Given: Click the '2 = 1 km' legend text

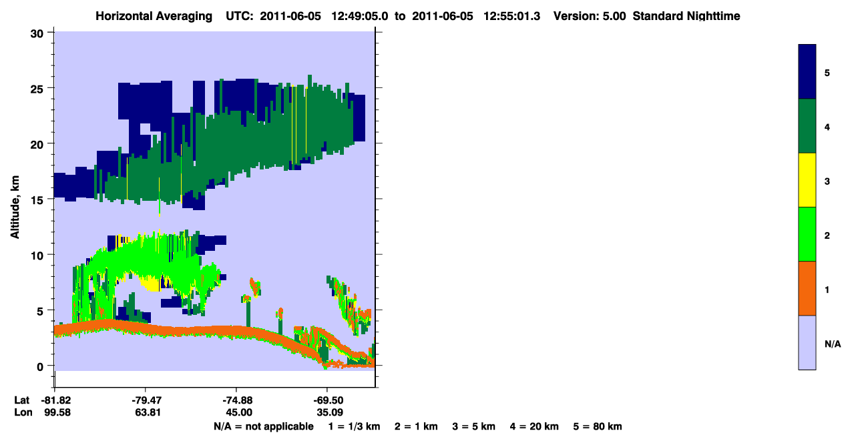Looking at the screenshot, I should point(416,426).
